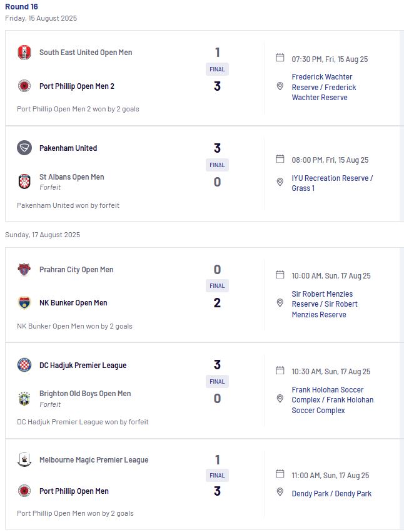
Task: Click the Pakenham United shield logo
Action: click(x=24, y=148)
